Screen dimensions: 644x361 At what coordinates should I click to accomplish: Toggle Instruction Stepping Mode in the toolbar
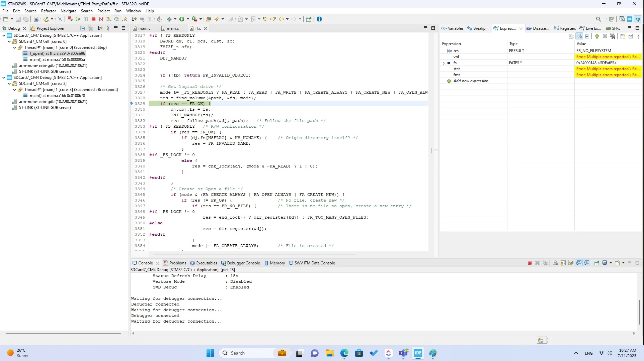[134, 19]
